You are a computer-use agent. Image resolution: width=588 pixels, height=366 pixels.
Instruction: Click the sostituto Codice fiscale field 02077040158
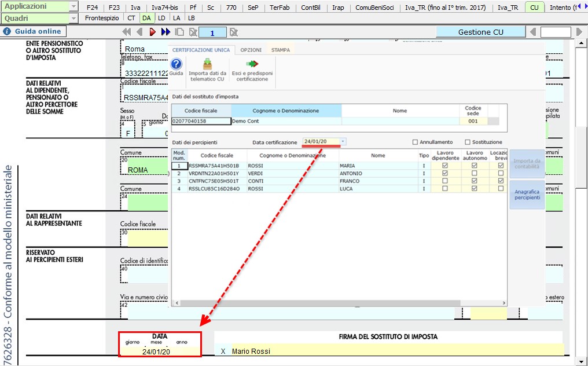201,121
